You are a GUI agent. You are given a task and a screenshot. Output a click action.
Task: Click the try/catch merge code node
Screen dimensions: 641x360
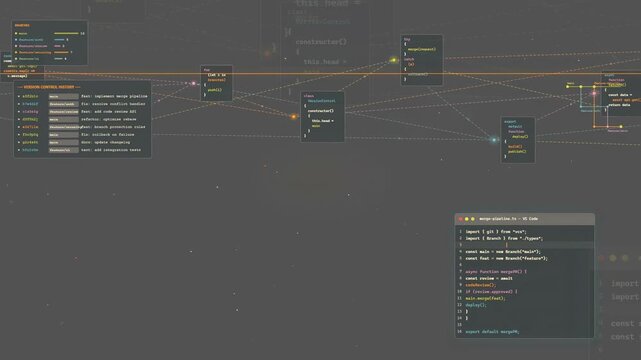[x=421, y=60]
